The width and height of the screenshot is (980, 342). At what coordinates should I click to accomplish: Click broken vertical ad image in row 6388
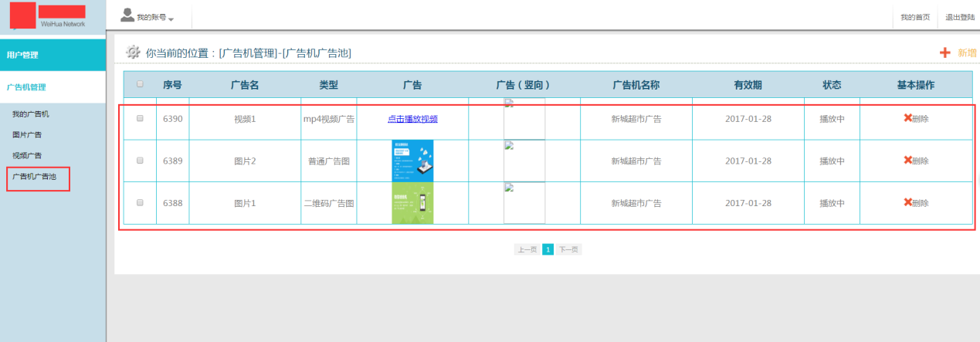point(524,202)
